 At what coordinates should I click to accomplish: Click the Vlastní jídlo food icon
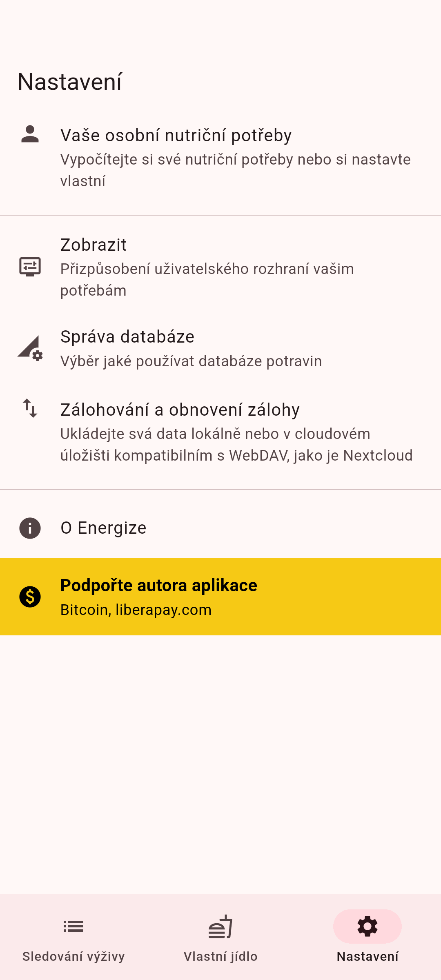[220, 927]
